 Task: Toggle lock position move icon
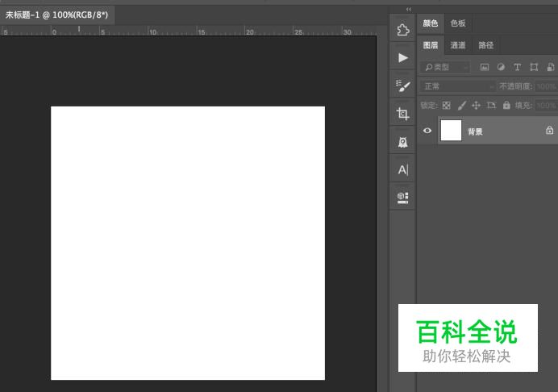click(x=476, y=106)
